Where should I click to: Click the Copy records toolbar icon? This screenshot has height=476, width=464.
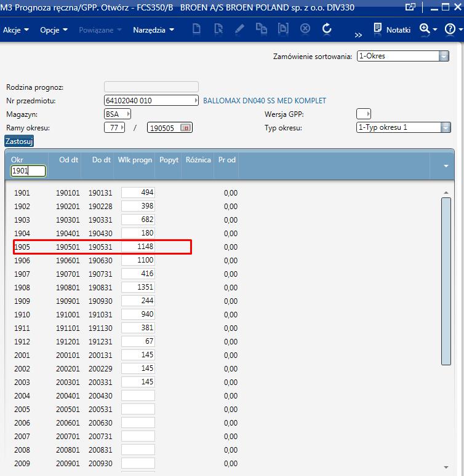262,29
